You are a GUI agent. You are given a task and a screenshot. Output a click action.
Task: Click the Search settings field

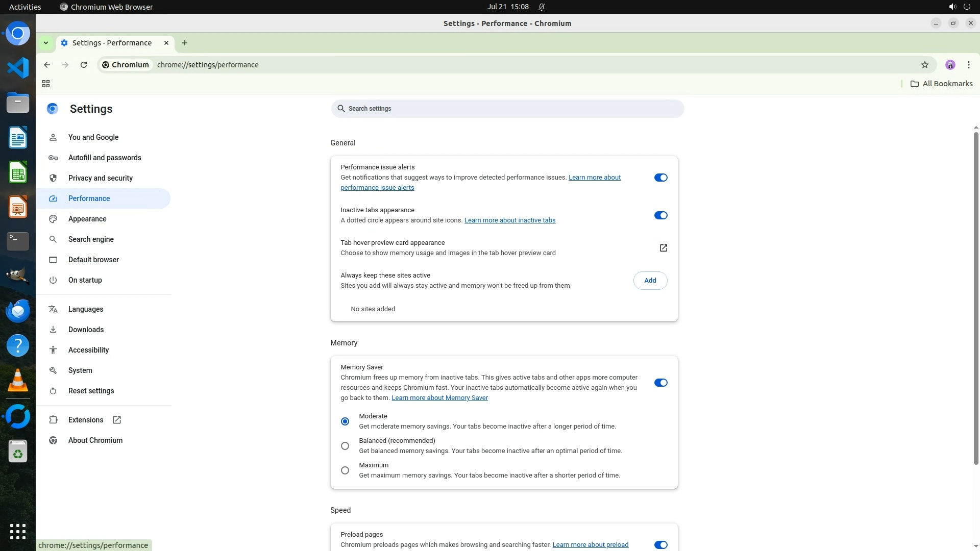coord(507,109)
